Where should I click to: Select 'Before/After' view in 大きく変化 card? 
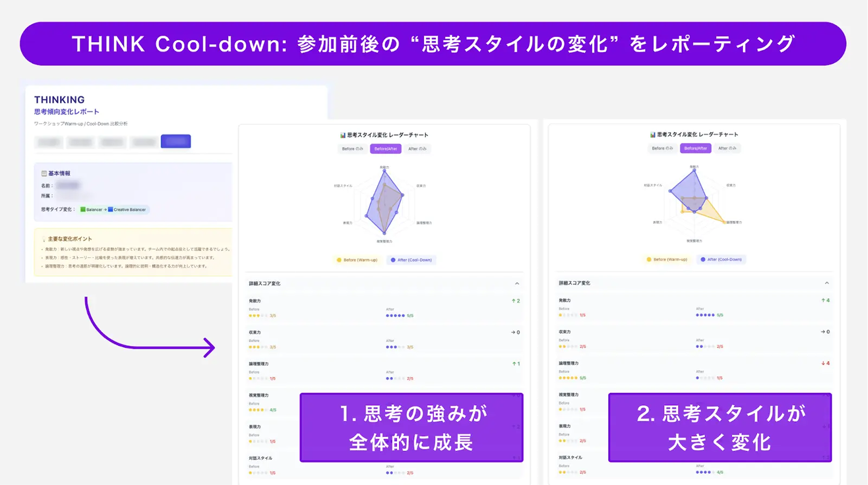[696, 149]
